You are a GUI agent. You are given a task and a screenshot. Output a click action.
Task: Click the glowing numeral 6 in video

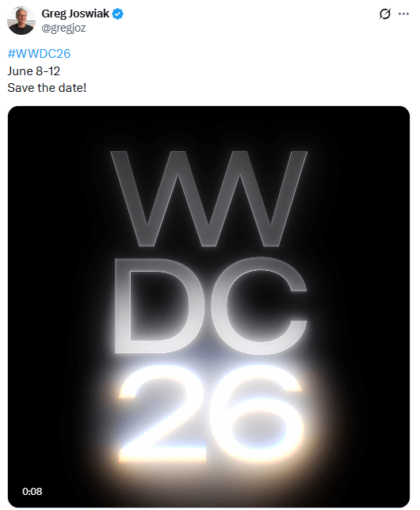pos(257,413)
